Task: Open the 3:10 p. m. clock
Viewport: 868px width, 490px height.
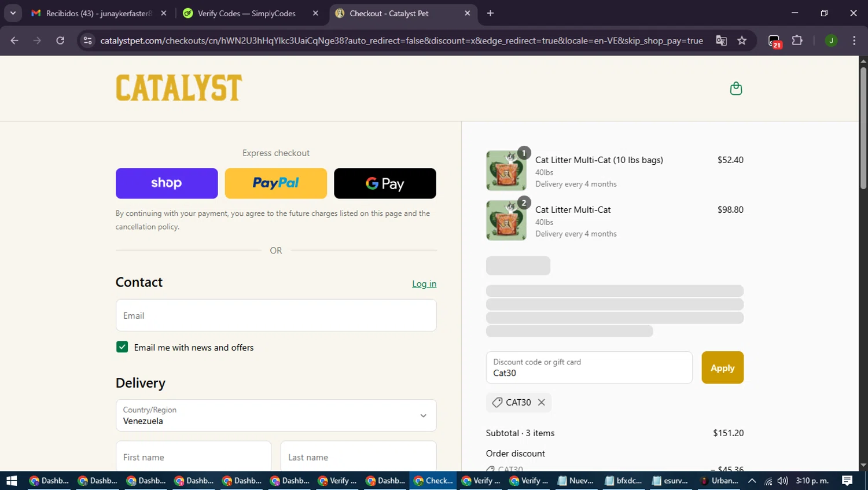Action: point(812,480)
